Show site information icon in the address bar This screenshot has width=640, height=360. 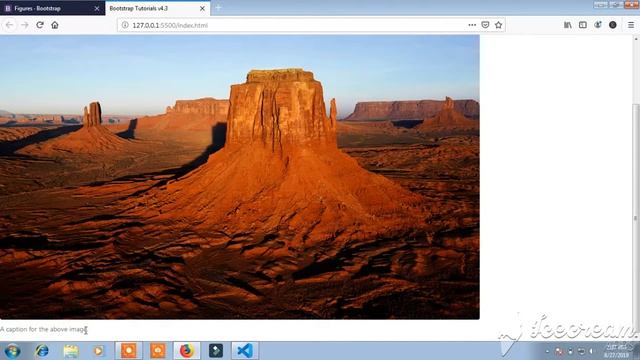125,25
